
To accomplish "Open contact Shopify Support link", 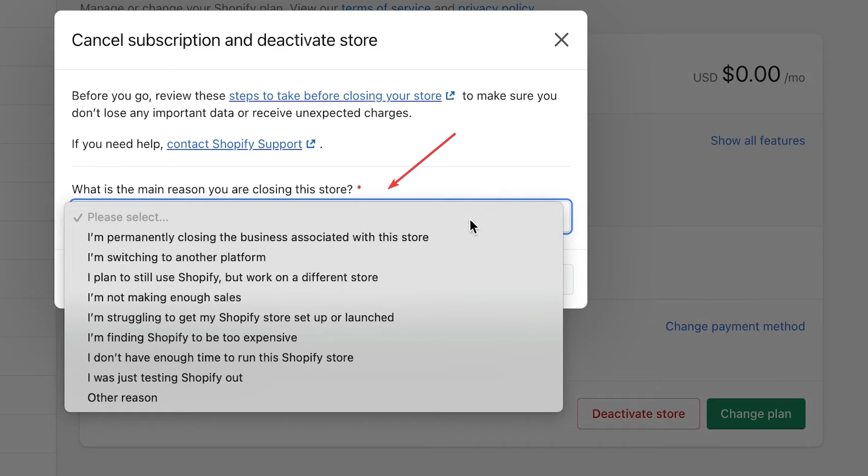I will tap(234, 144).
